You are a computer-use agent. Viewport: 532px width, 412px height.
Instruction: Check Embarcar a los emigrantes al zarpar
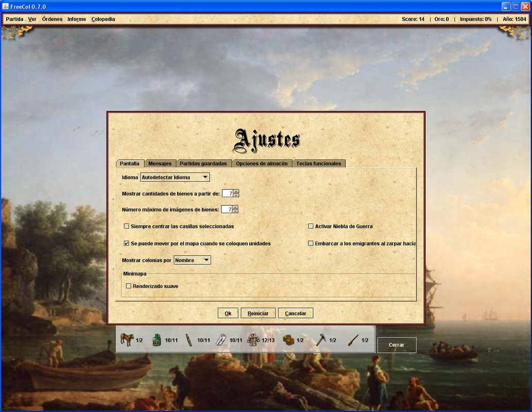311,243
